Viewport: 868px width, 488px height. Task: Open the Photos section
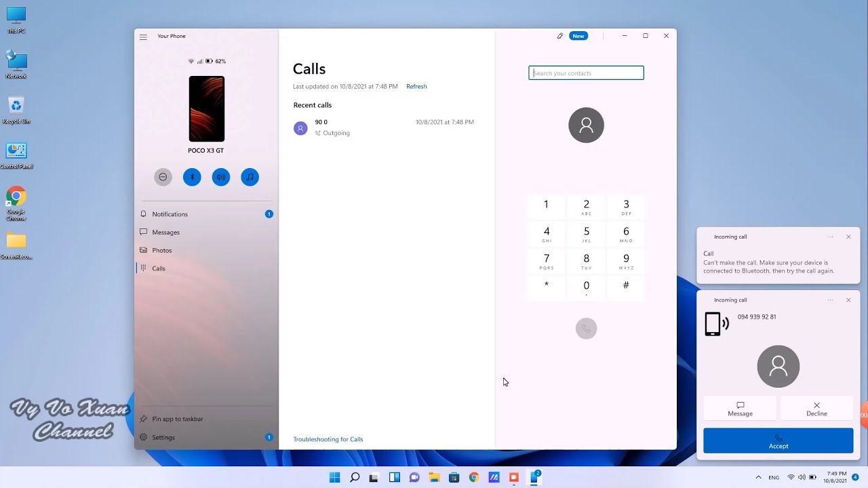[x=206, y=250]
